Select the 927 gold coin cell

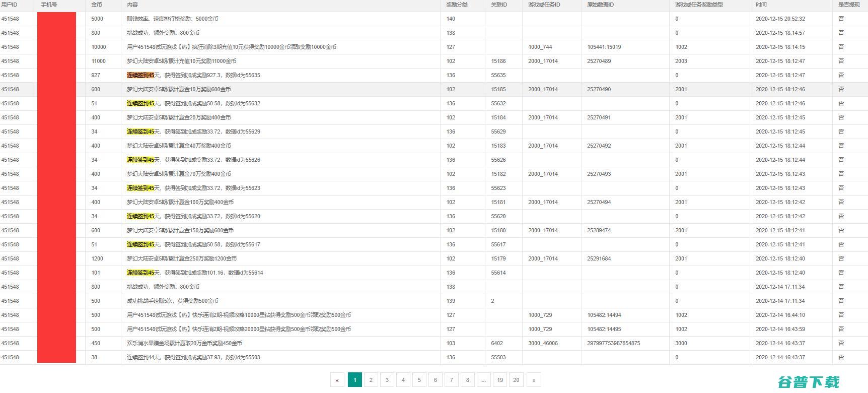point(96,75)
